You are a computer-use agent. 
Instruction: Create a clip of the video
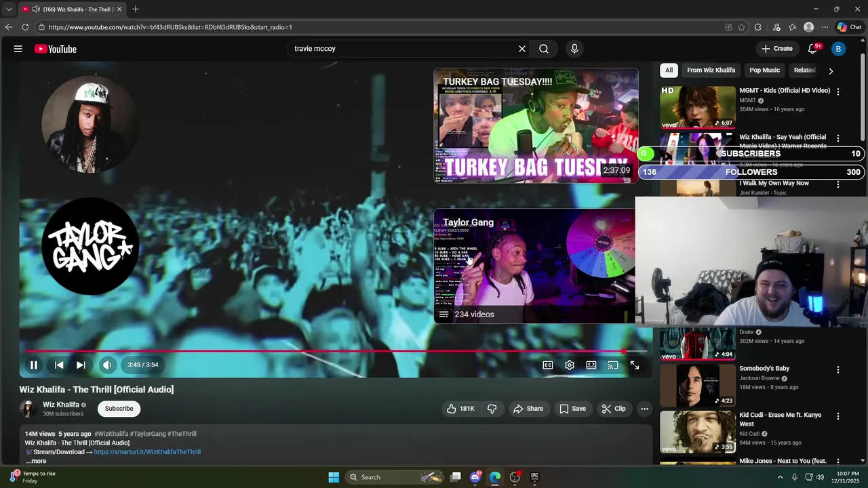tap(614, 409)
